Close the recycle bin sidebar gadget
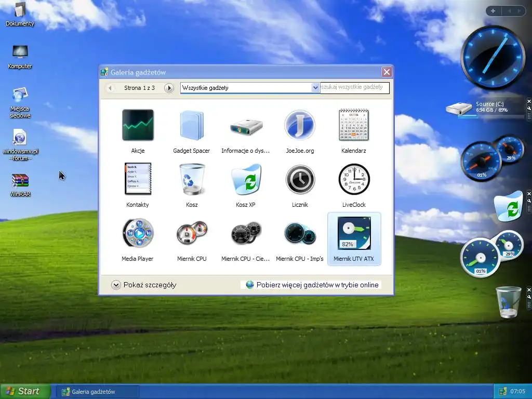This screenshot has width=532, height=399. coord(528,290)
